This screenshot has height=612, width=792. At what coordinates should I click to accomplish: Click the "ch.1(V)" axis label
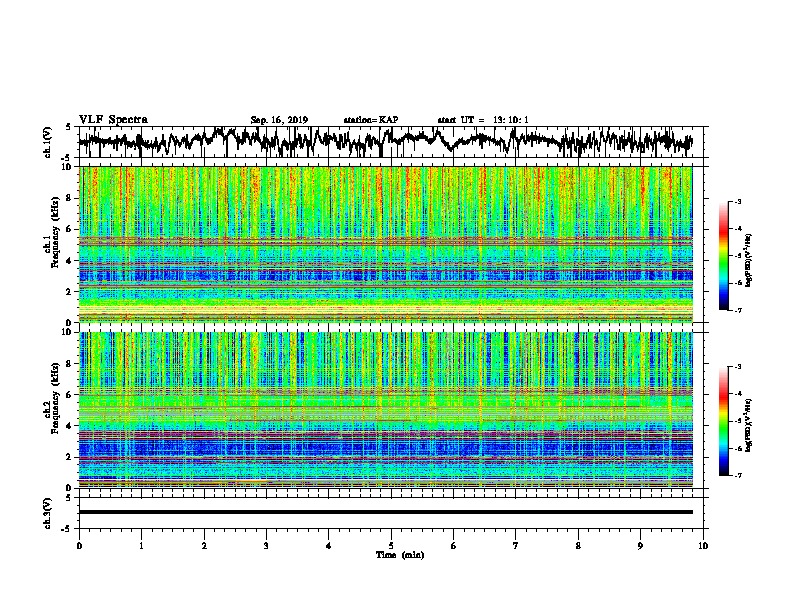(48, 142)
